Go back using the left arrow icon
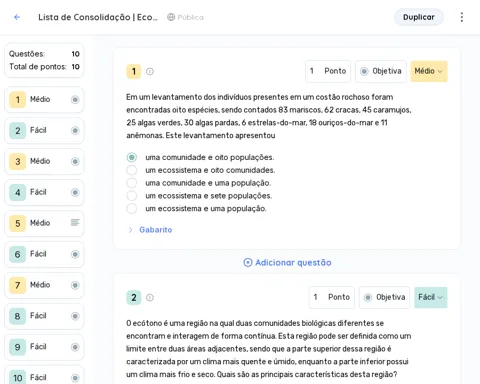The width and height of the screenshot is (480, 384). (x=17, y=17)
